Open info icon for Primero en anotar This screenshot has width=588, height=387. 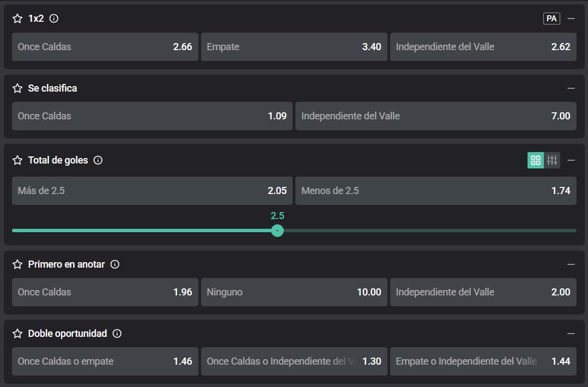point(115,264)
